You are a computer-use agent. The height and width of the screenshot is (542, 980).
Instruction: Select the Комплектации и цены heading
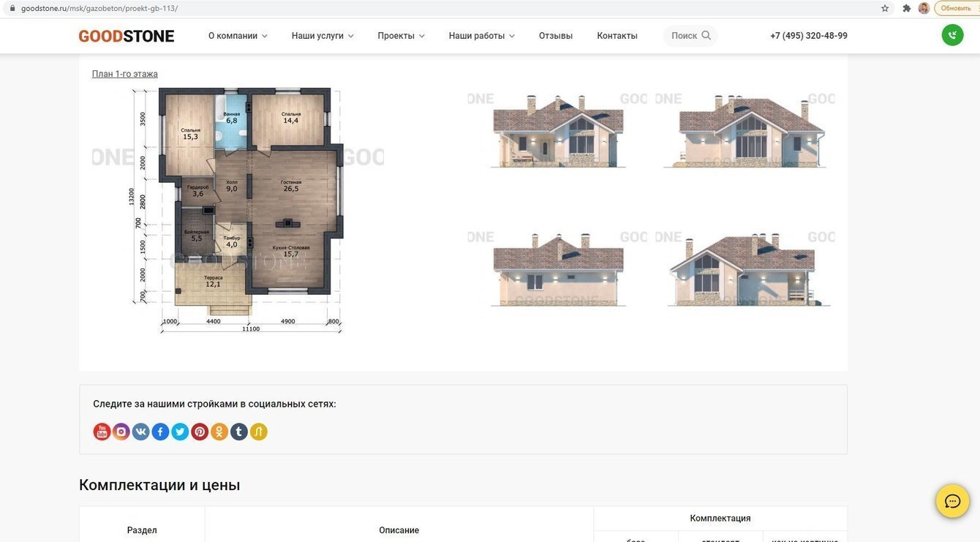click(159, 485)
